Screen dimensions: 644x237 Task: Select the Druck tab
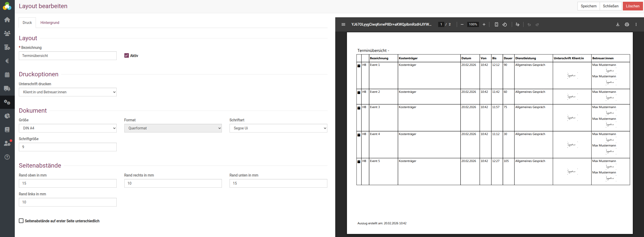pyautogui.click(x=27, y=23)
